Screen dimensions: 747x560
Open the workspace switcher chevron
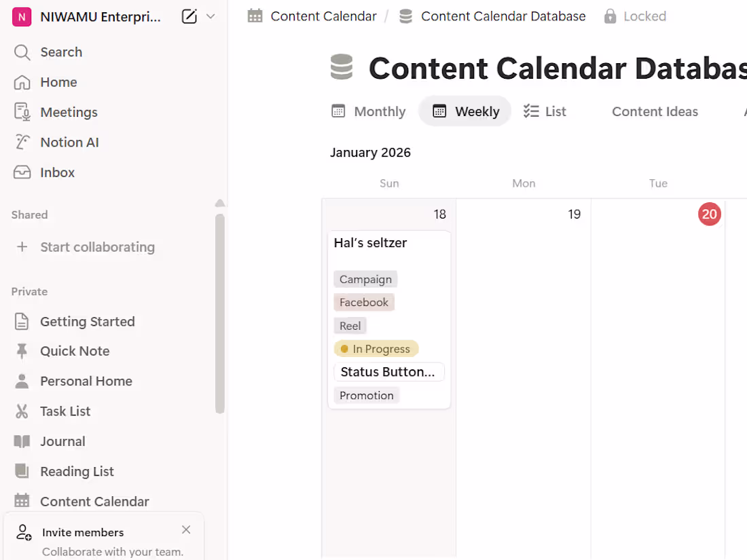pos(211,16)
